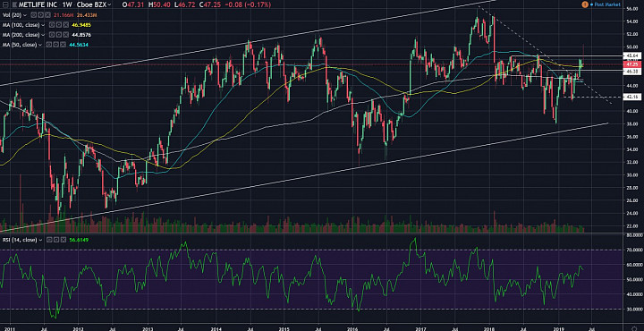Toggle visibility of the MA (50, close) indicator
The height and width of the screenshot is (331, 644).
click(49, 45)
